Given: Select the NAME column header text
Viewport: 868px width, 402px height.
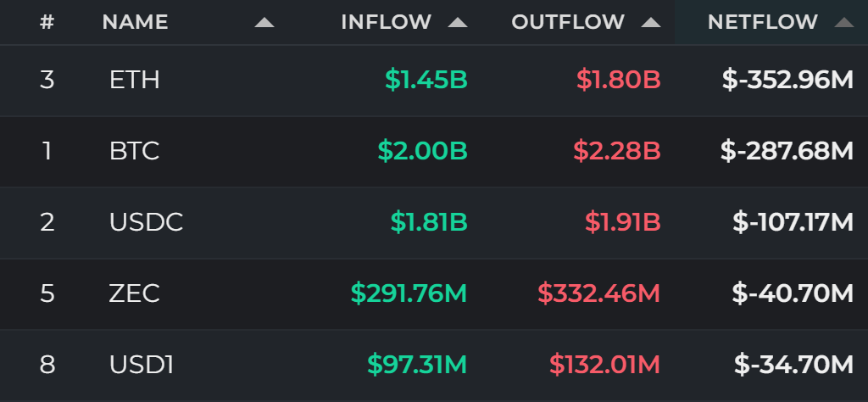Looking at the screenshot, I should click(x=135, y=22).
